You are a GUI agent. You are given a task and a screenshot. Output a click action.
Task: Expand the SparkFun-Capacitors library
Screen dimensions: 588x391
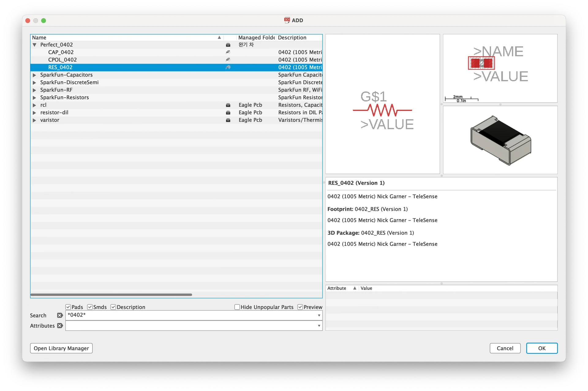pyautogui.click(x=34, y=75)
